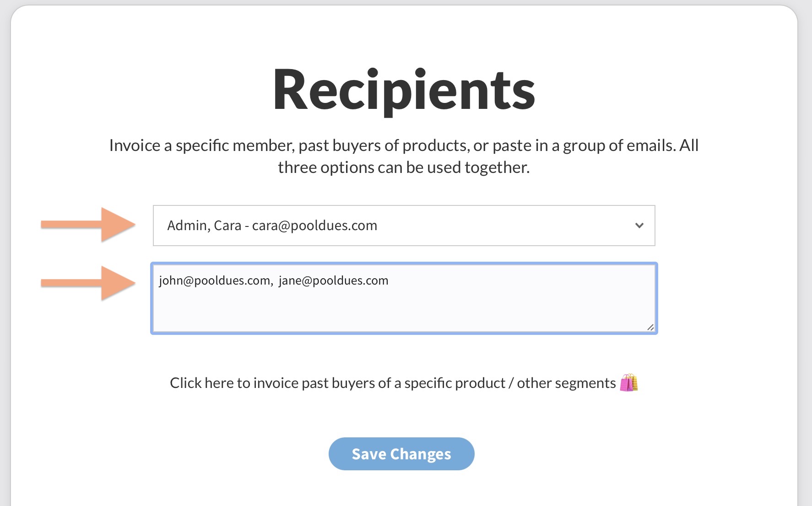Click the orange arrow pointing at dropdown
812x506 pixels.
click(x=88, y=225)
